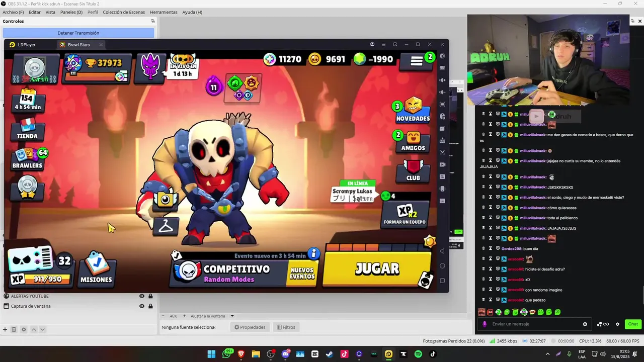Click the yellow camera icon by brawler
This screenshot has height=362, width=644.
[166, 200]
